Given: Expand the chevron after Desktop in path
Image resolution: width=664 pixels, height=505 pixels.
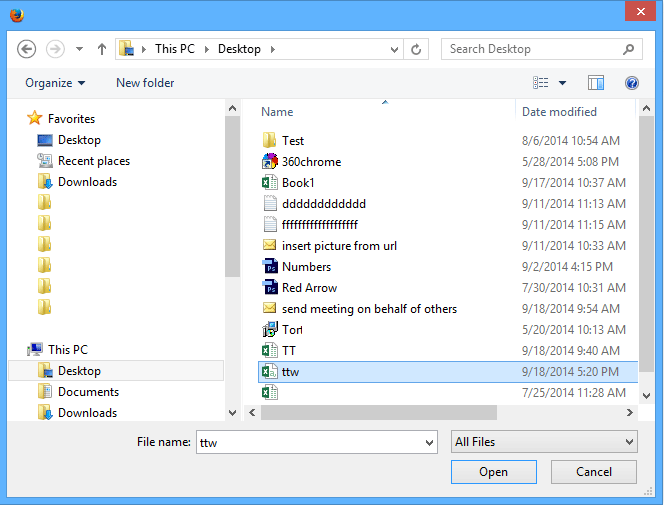Looking at the screenshot, I should [x=273, y=50].
